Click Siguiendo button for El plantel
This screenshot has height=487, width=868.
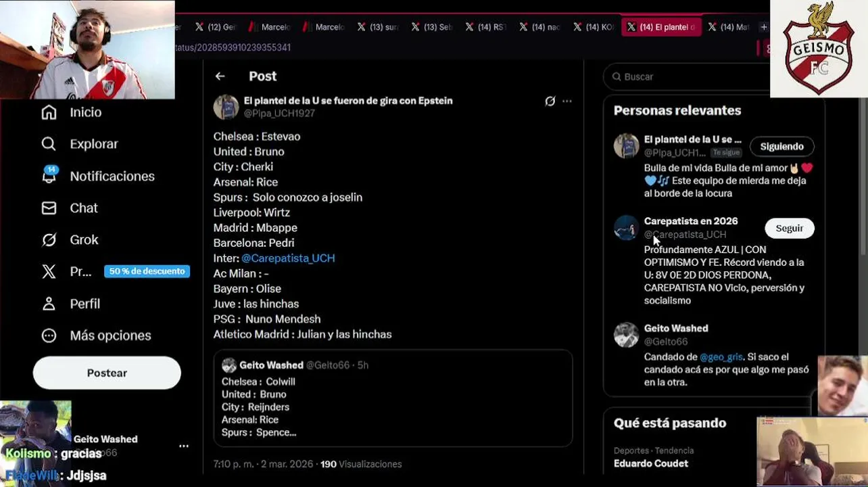pos(781,146)
